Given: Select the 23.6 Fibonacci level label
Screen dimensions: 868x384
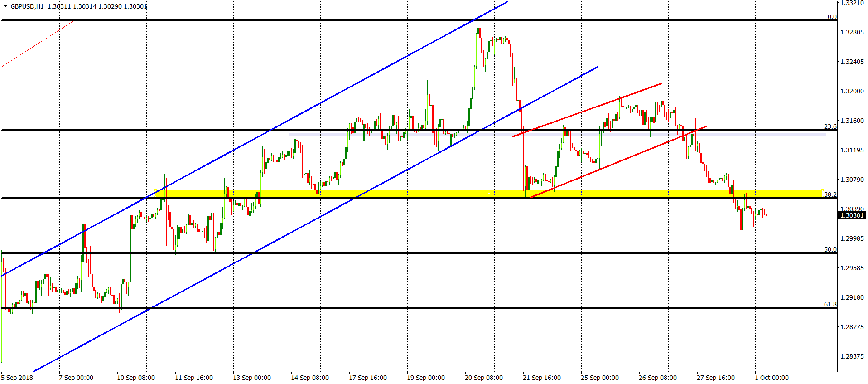Looking at the screenshot, I should click(x=830, y=126).
